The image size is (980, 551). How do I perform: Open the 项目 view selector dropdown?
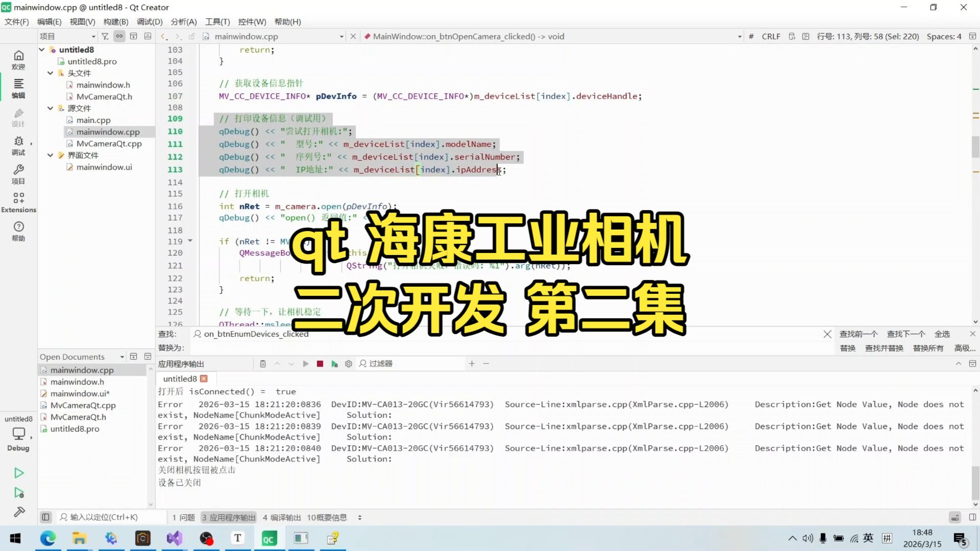(67, 36)
